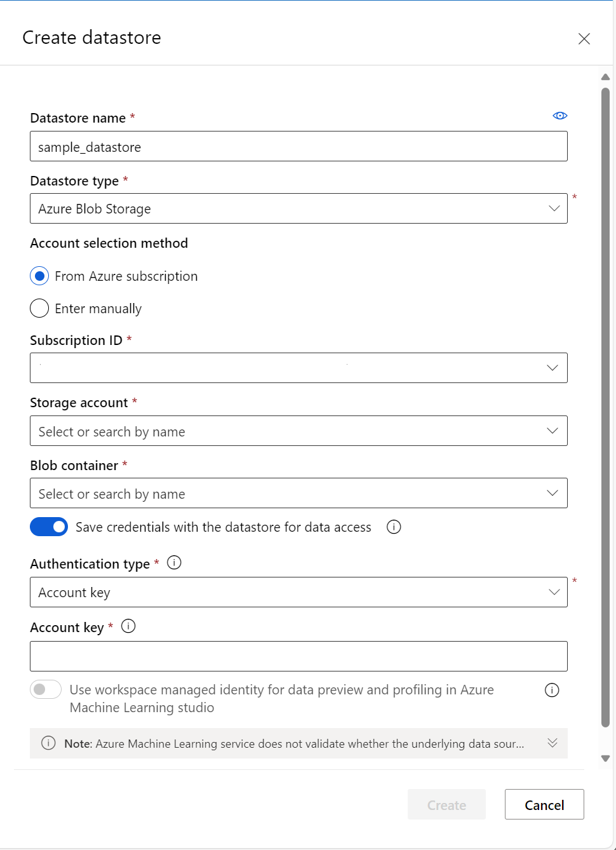Click the eye preview icon above Datastore name
The width and height of the screenshot is (616, 850).
(x=559, y=116)
